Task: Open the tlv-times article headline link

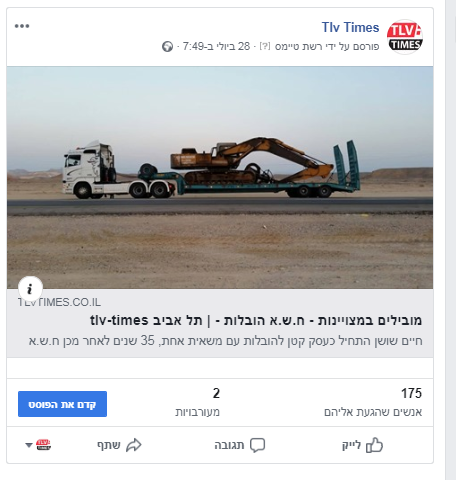Action: pos(256,320)
